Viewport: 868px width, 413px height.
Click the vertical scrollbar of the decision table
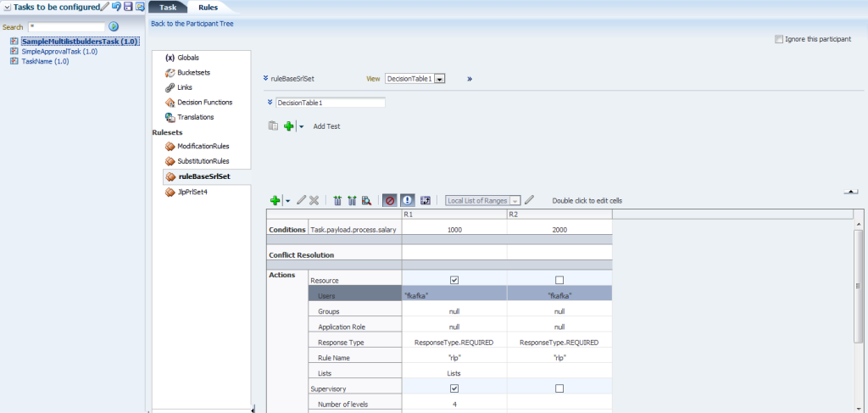pos(858,285)
